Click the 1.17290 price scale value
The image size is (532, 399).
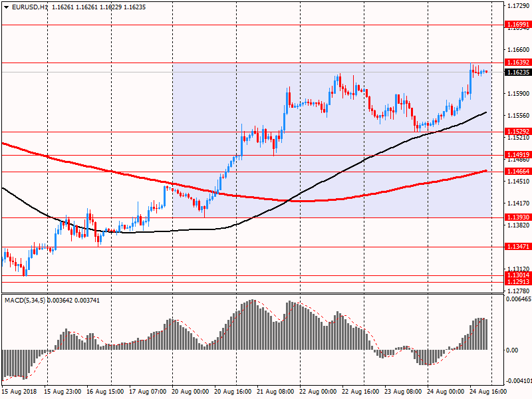tap(519, 6)
